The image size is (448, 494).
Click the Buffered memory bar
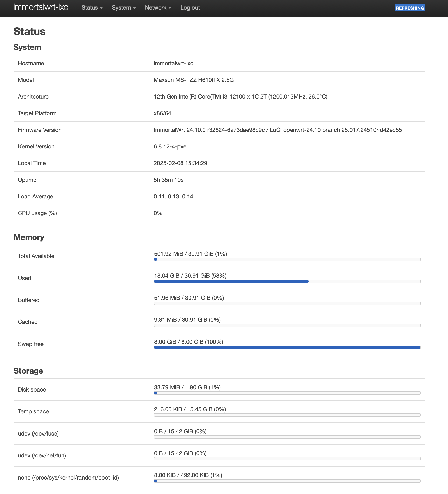[287, 303]
